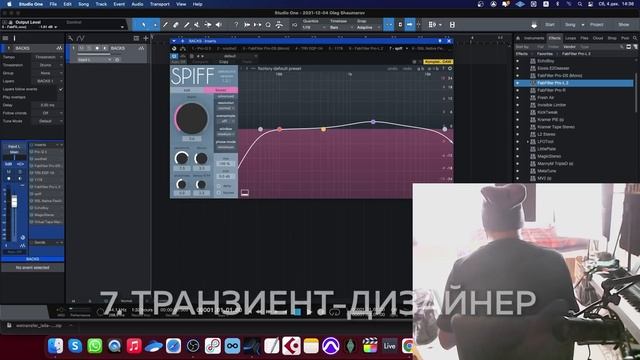Toggle Layers follow events checkbox

point(60,89)
